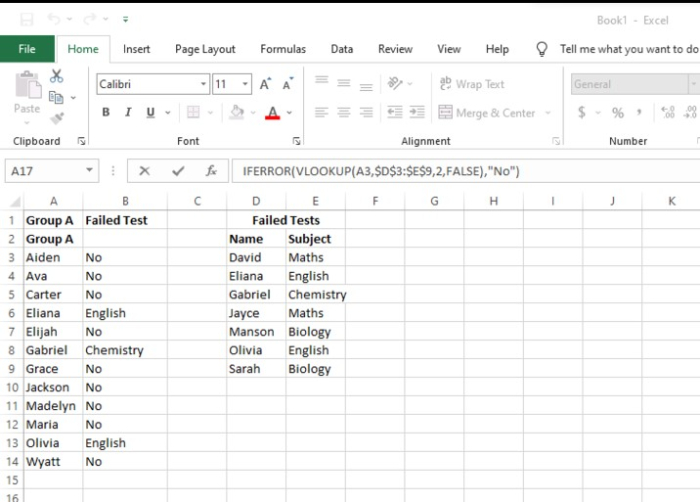Toggle Bold formatting
The height and width of the screenshot is (502, 700).
(x=106, y=112)
